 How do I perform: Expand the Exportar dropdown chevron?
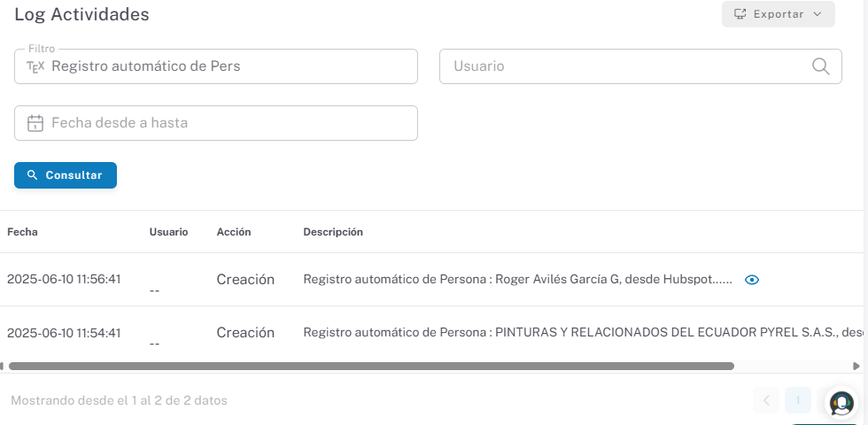pyautogui.click(x=818, y=14)
